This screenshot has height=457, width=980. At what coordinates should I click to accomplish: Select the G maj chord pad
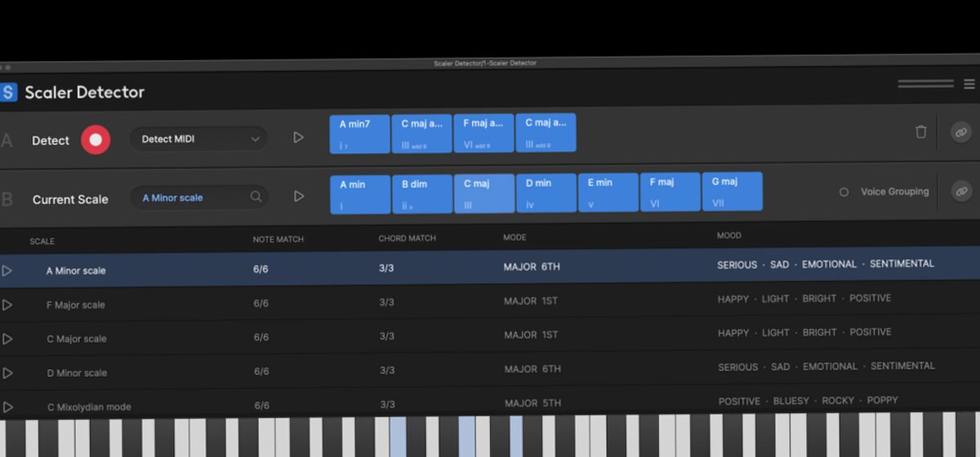point(733,192)
